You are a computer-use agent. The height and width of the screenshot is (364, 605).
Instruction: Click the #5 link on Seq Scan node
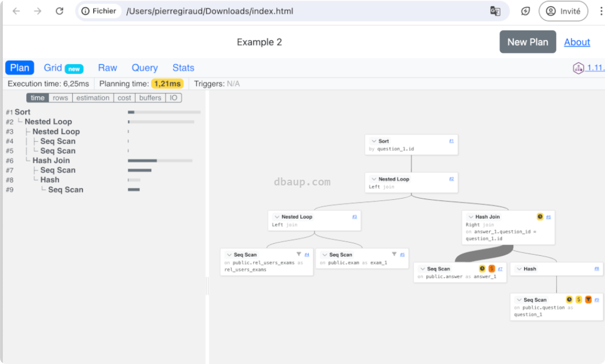[402, 255]
